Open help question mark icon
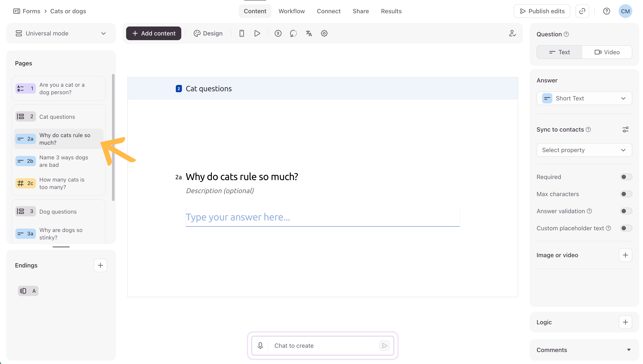 606,11
